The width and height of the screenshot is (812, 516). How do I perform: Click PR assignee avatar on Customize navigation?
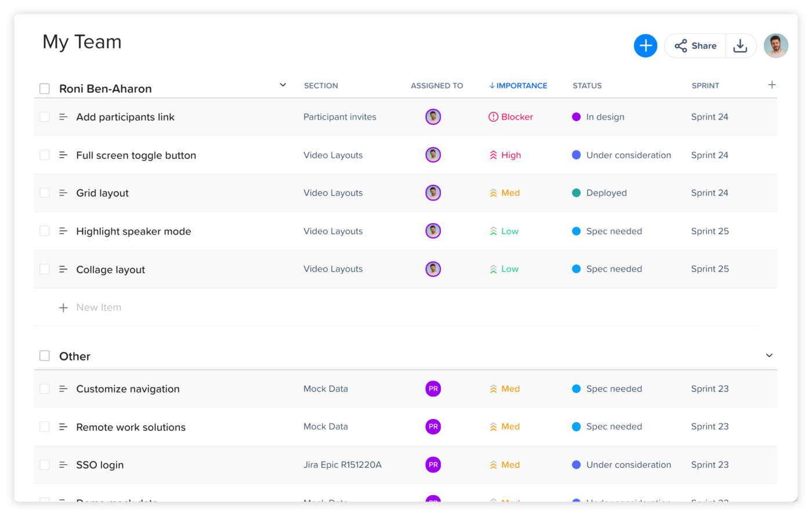point(433,389)
